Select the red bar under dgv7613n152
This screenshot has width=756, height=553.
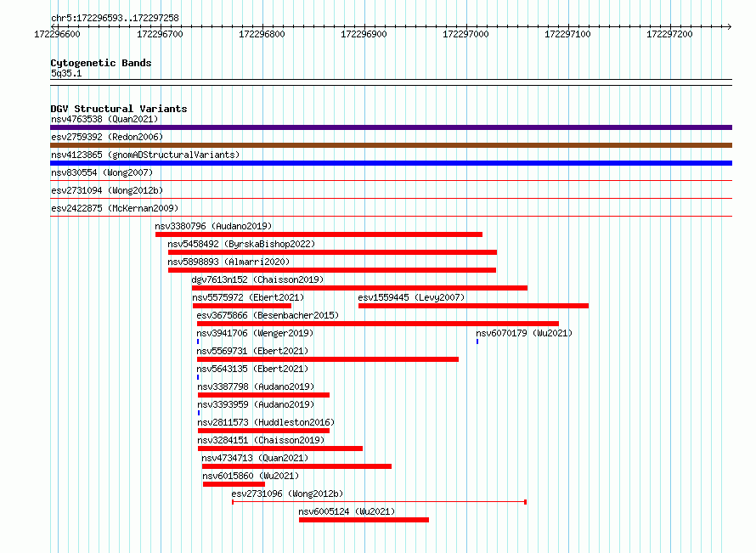[359, 288]
